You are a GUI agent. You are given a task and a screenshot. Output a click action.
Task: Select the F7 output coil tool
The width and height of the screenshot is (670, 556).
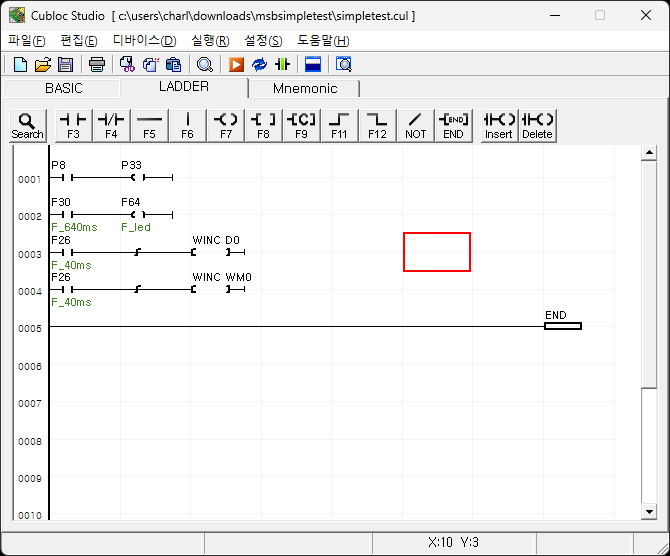tap(226, 125)
